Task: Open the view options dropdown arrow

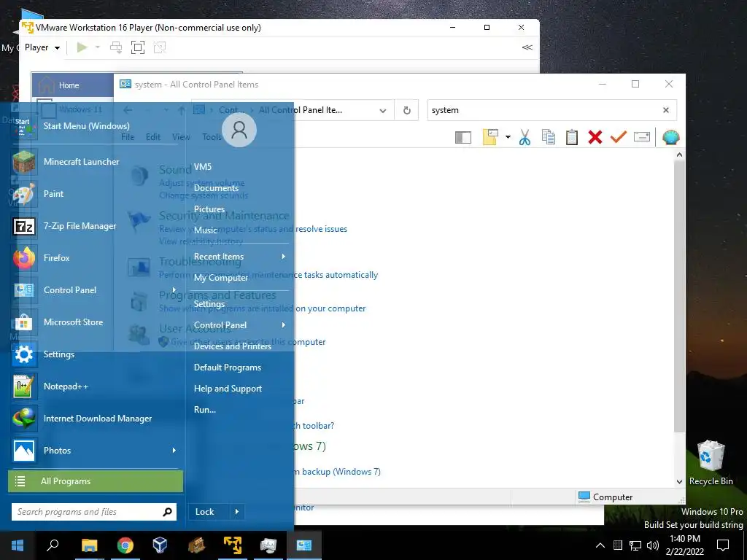Action: point(508,137)
